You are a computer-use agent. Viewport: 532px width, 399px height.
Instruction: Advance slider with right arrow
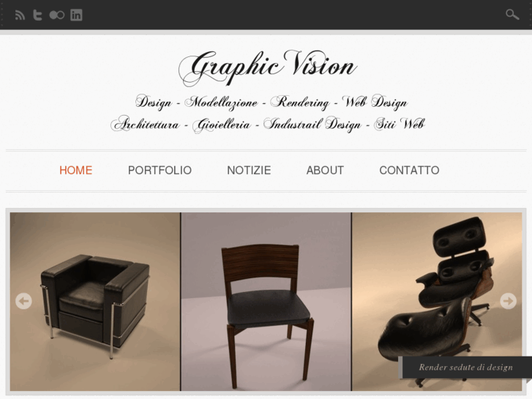pyautogui.click(x=509, y=301)
